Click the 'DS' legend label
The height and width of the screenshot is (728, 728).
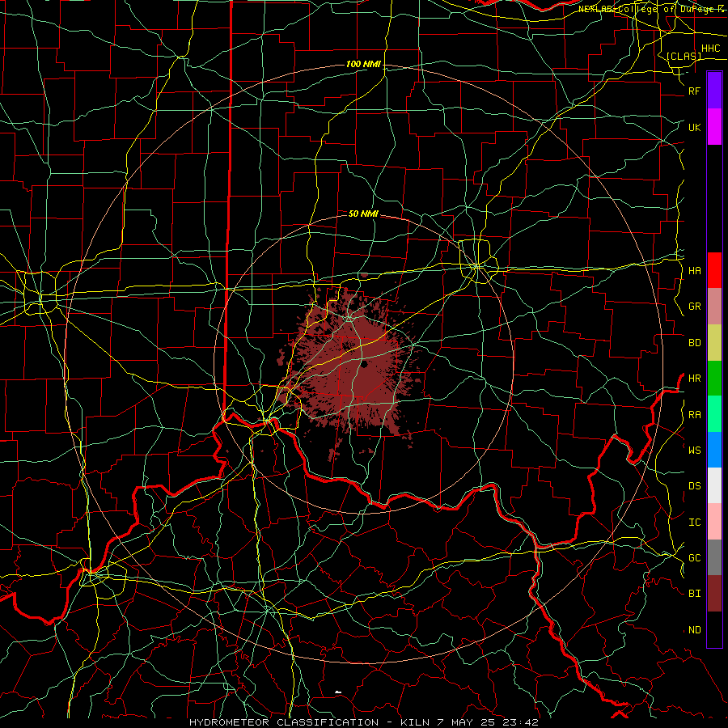[x=695, y=486]
